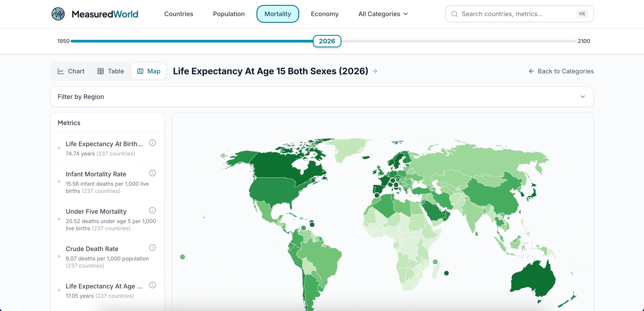Switch to Chart view
Viewport: 644px width, 311px height.
coord(71,71)
